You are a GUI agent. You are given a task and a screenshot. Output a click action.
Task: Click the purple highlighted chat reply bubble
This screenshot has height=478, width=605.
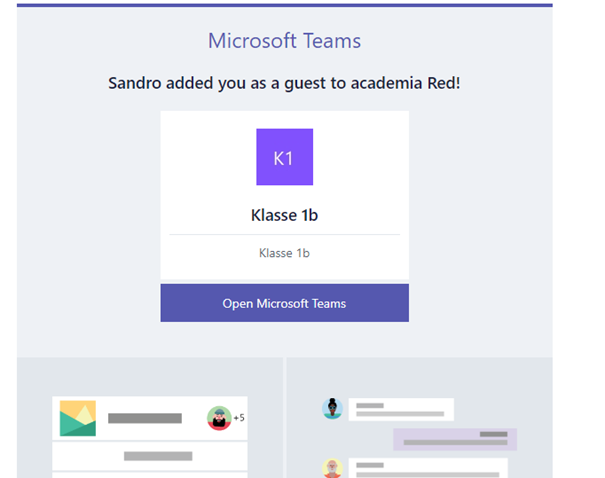[455, 439]
